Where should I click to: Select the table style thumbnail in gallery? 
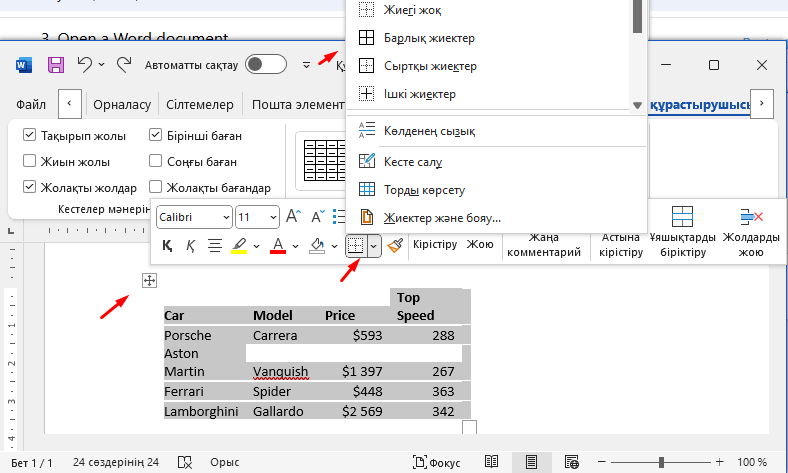[x=325, y=161]
